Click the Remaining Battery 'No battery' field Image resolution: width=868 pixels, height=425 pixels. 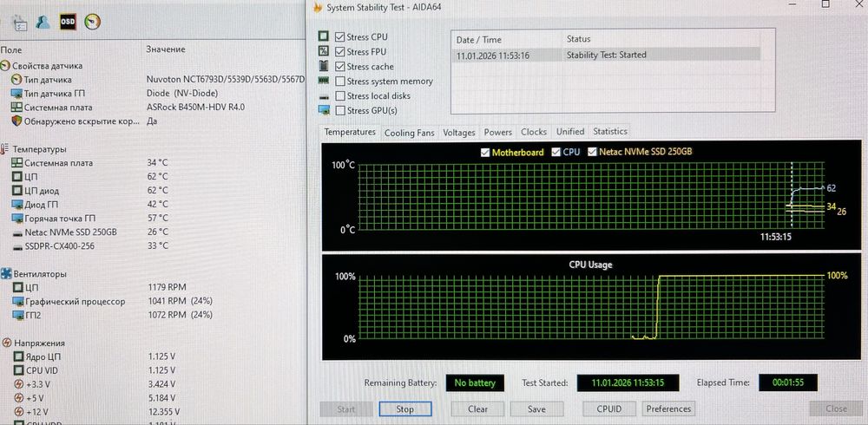(475, 382)
